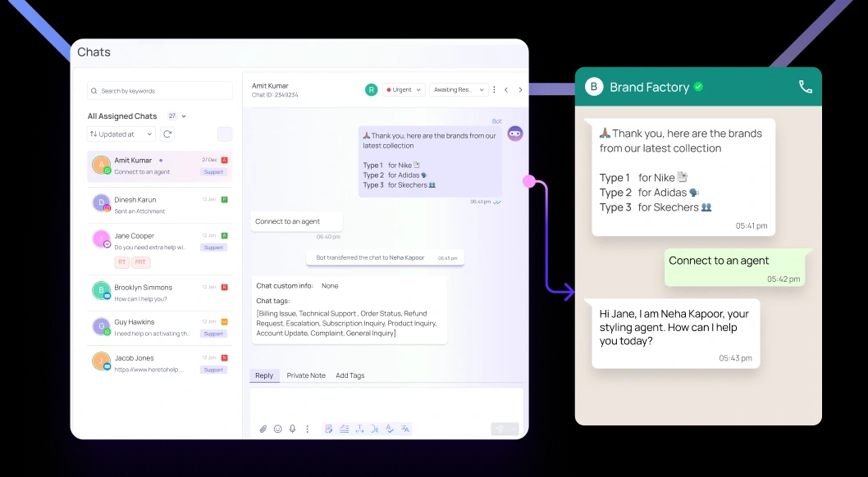Expand the Awaiting Res status dropdown
868x477 pixels.
(458, 89)
